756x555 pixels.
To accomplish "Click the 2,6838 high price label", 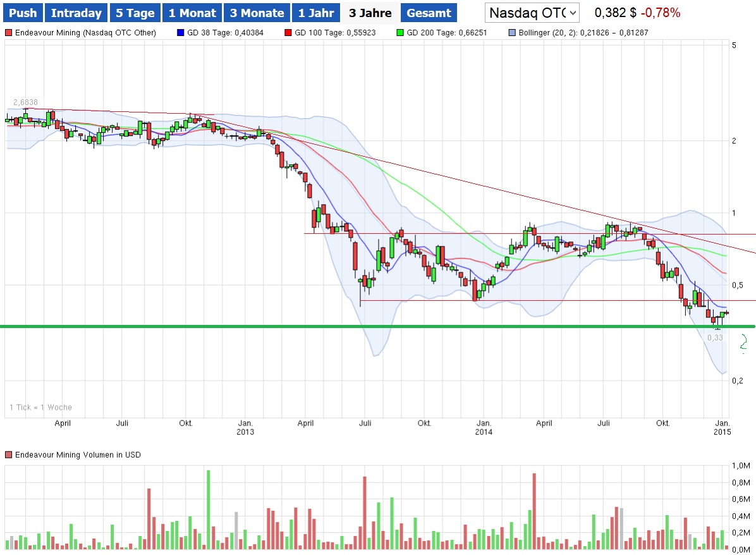I will pos(25,102).
